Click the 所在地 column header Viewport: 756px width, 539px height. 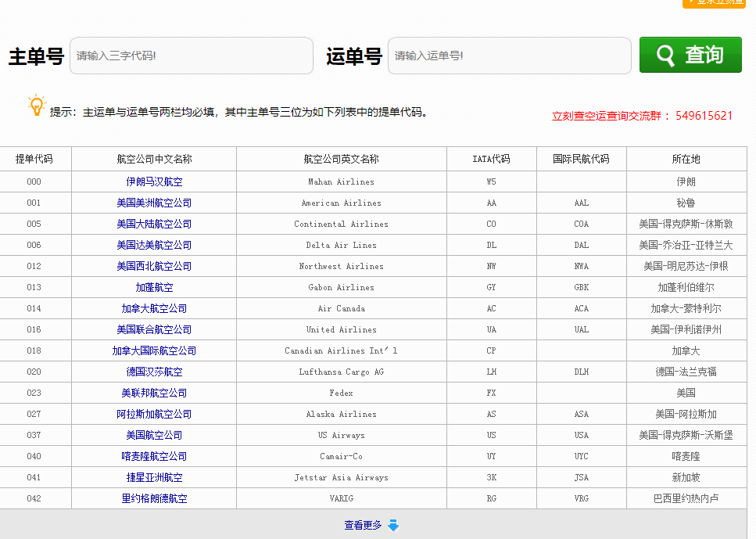coord(686,160)
